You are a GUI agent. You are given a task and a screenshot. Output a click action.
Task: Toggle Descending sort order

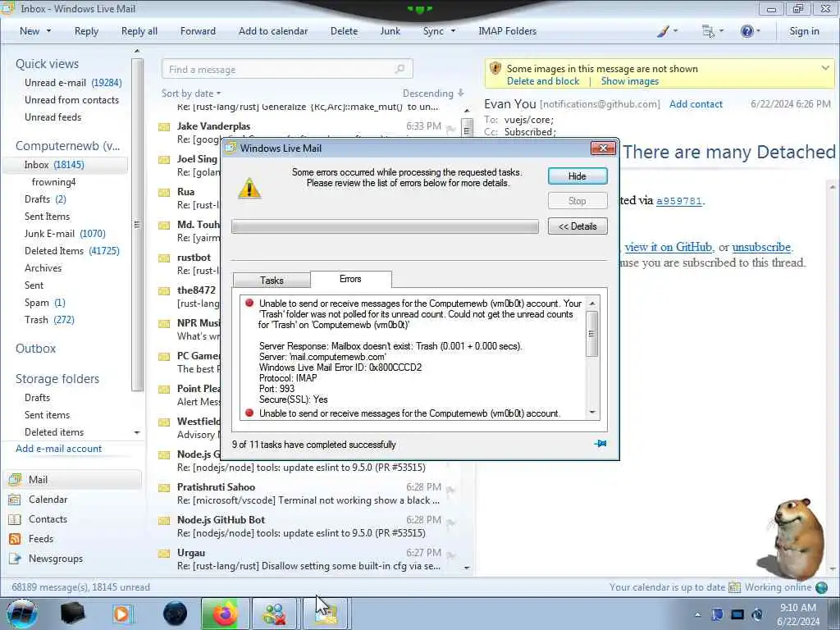coord(433,94)
